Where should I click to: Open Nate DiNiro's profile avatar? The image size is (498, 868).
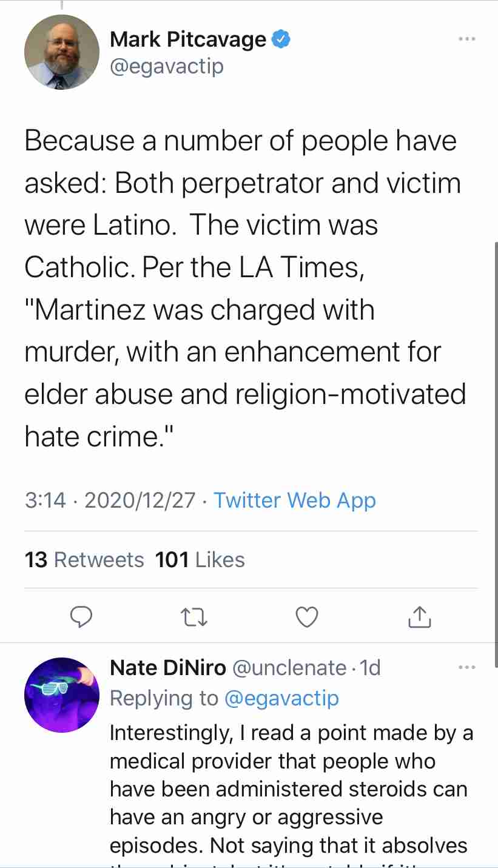(61, 695)
